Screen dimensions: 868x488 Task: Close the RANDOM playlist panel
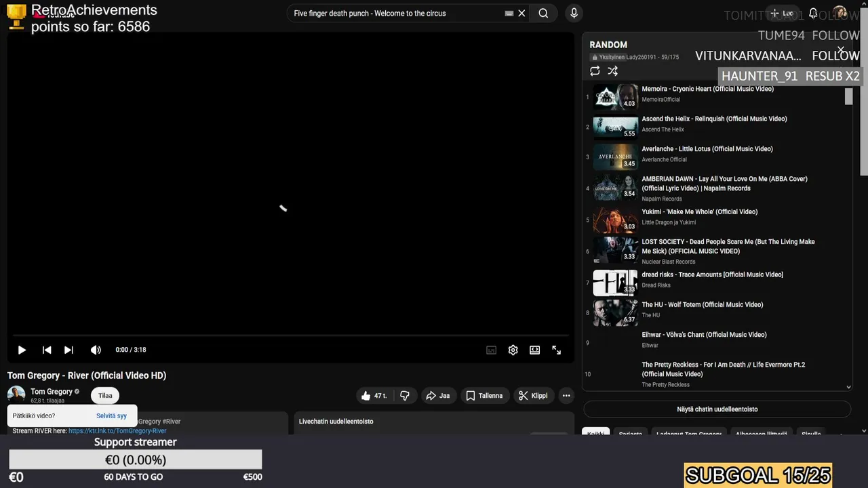click(x=842, y=51)
